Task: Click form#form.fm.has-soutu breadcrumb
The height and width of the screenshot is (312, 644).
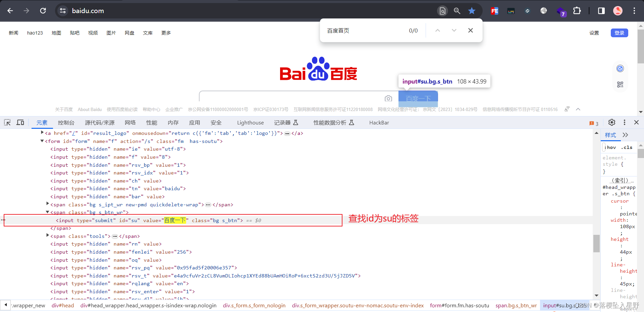Action: pyautogui.click(x=460, y=305)
